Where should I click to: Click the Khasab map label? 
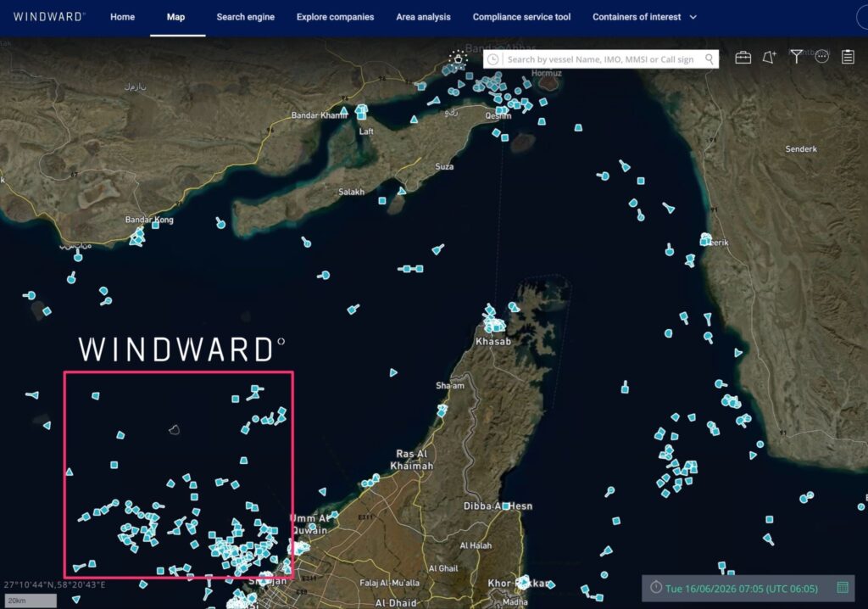click(493, 341)
